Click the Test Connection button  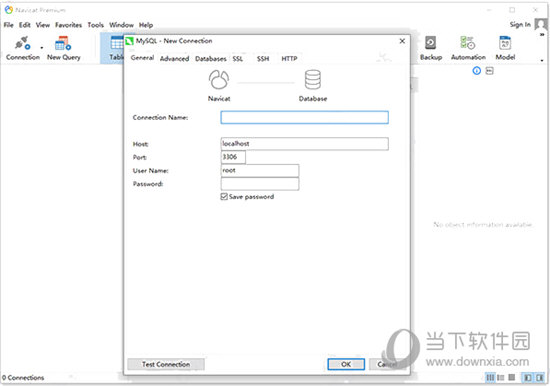click(x=166, y=364)
